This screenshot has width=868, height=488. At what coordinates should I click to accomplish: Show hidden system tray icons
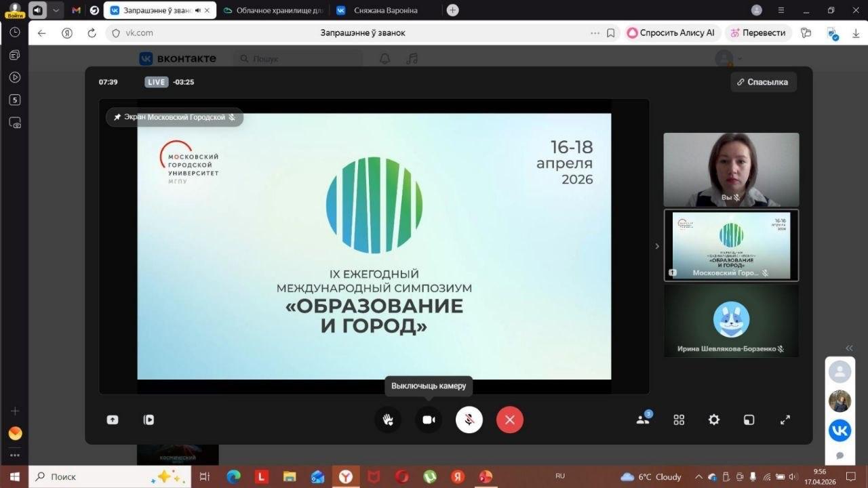[698, 476]
